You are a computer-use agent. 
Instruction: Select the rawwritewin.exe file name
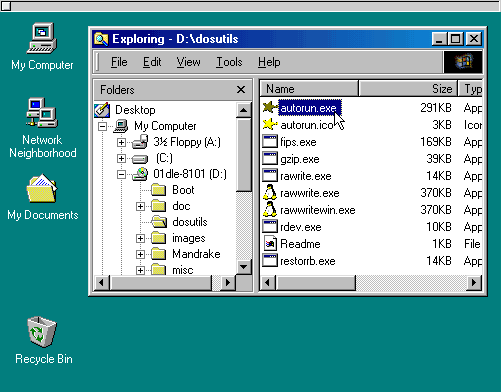[x=318, y=210]
